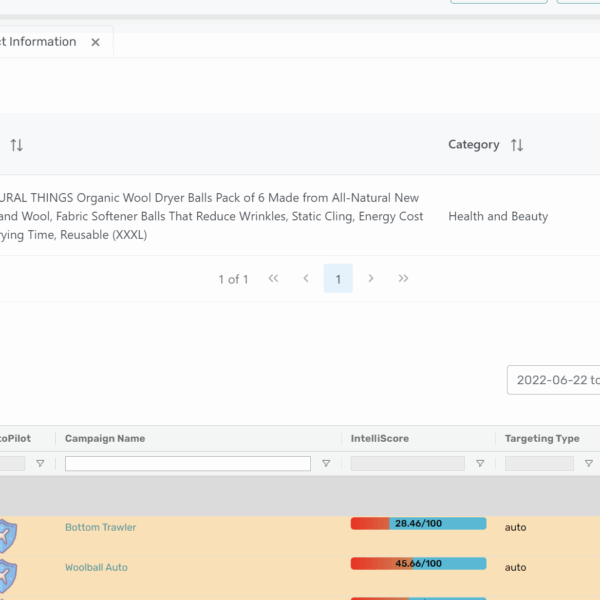Open the date range picker starting 2022-06-22
The image size is (600, 600).
pos(554,380)
